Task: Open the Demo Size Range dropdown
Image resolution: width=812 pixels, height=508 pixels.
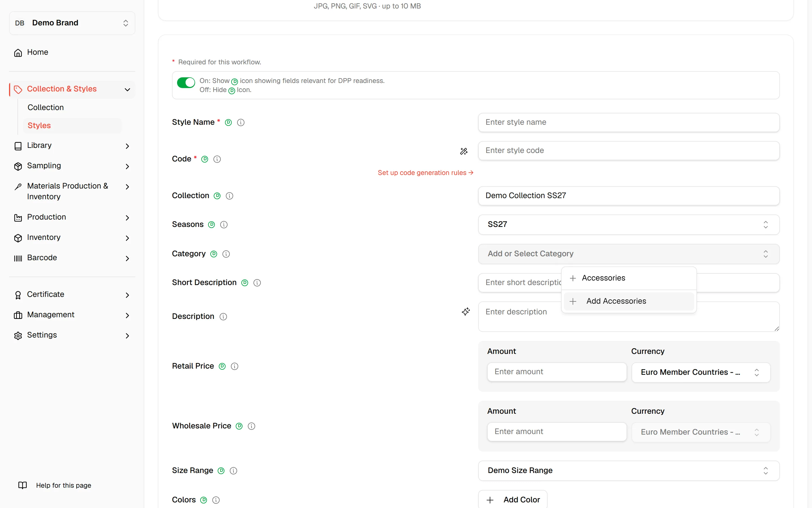Action: [x=628, y=470]
